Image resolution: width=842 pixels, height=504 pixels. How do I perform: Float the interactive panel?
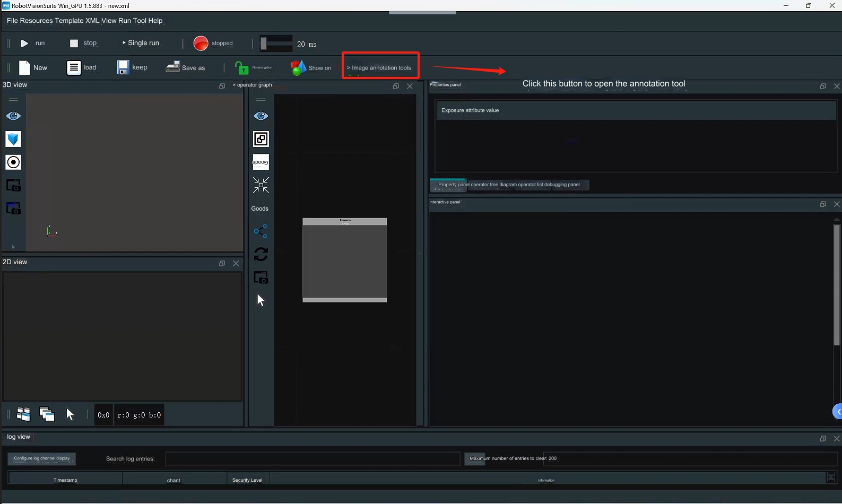[x=823, y=204]
